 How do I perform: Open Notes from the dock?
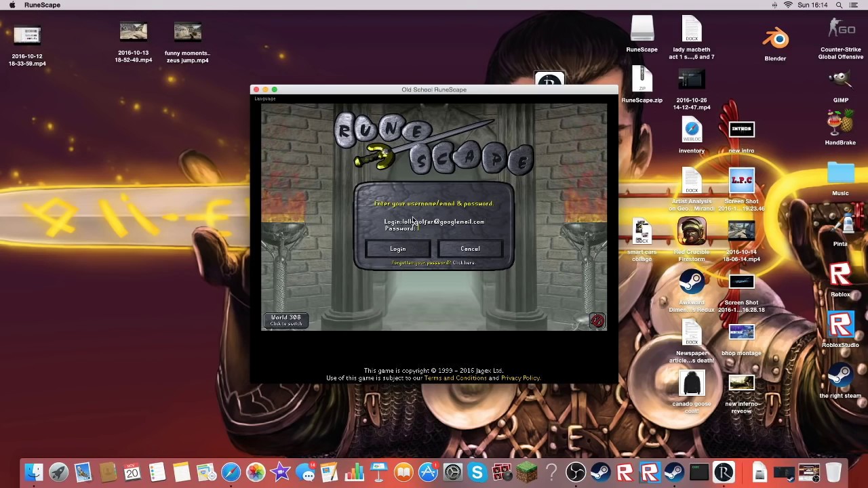[182, 472]
